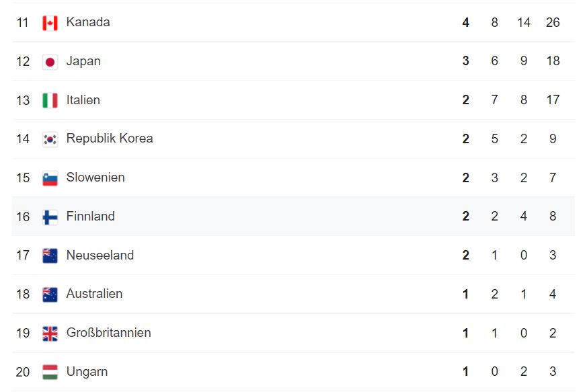Click Japan's total medal count 18

coord(553,61)
